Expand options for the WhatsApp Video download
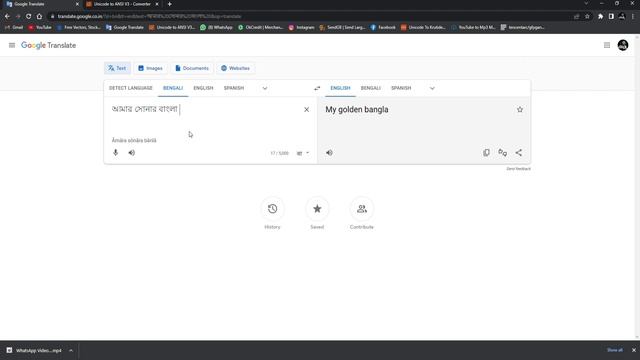 pos(71,350)
